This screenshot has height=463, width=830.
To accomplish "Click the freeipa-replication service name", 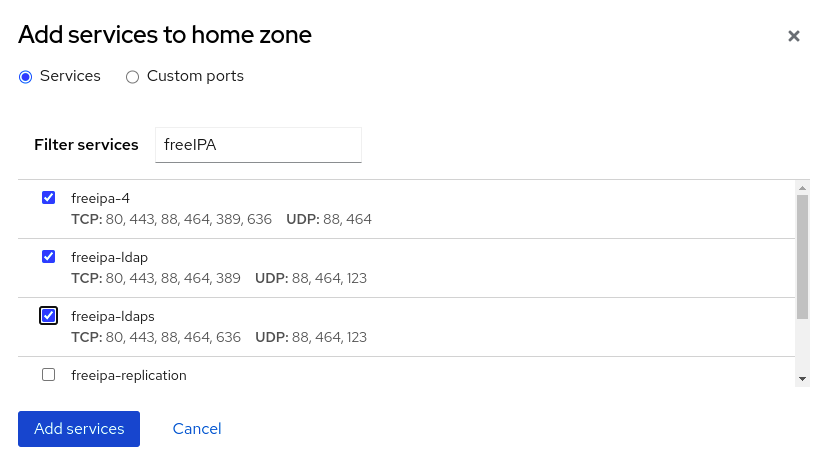I will point(129,376).
